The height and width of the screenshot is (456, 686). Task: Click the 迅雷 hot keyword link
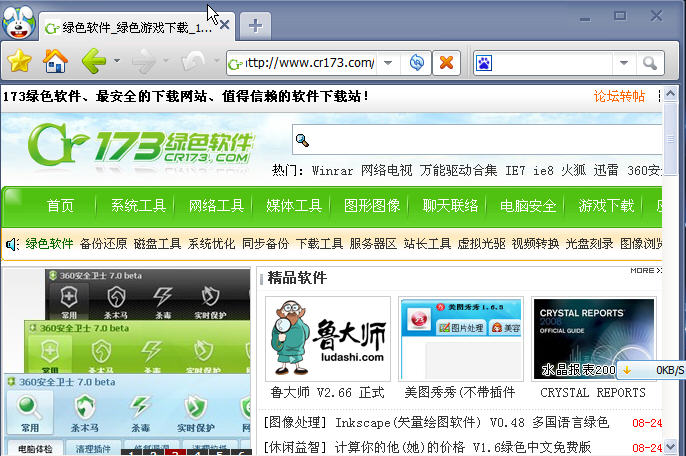(606, 171)
